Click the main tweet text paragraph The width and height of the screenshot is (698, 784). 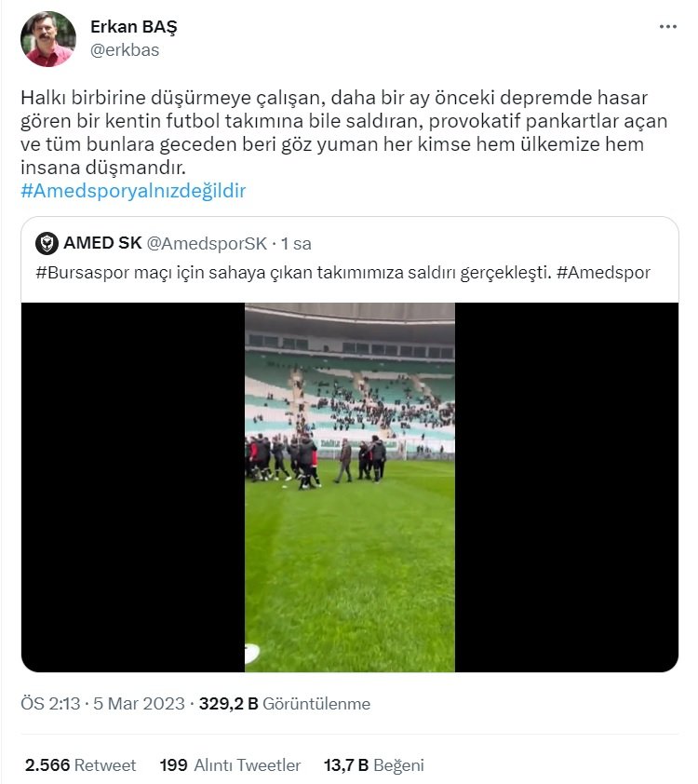coord(343,132)
